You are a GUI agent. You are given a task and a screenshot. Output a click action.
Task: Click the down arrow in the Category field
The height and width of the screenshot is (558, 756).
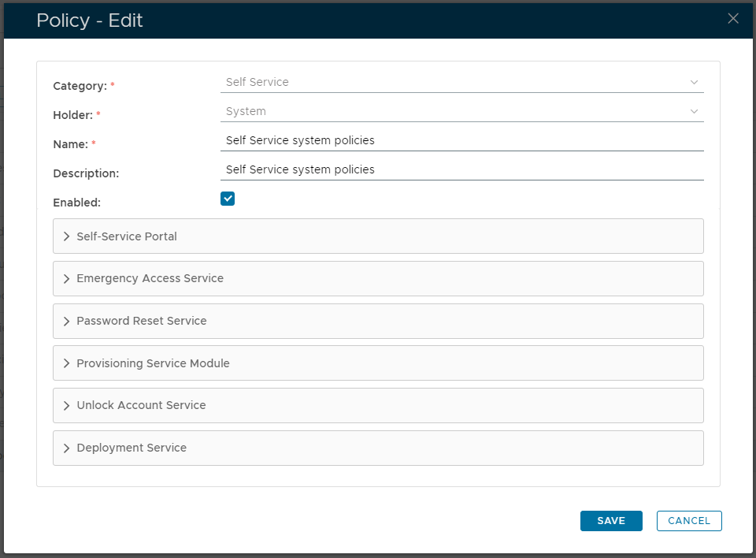pyautogui.click(x=694, y=82)
